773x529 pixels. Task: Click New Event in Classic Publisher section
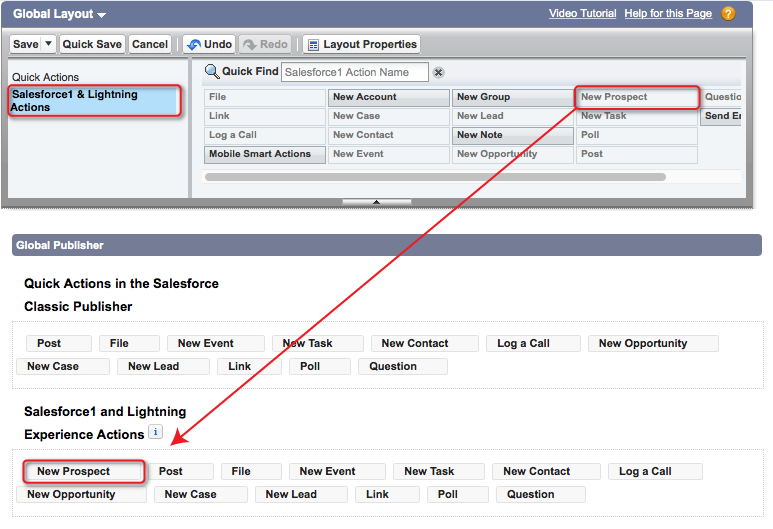(x=215, y=343)
